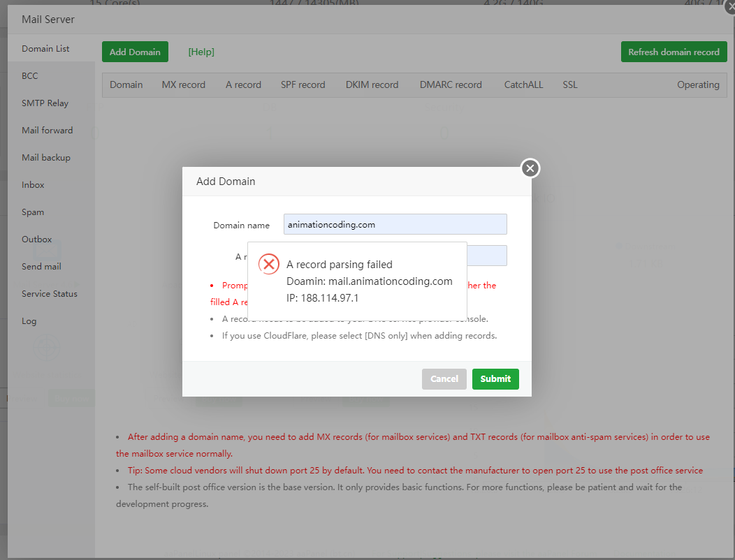Click the SSL column header

coord(570,84)
